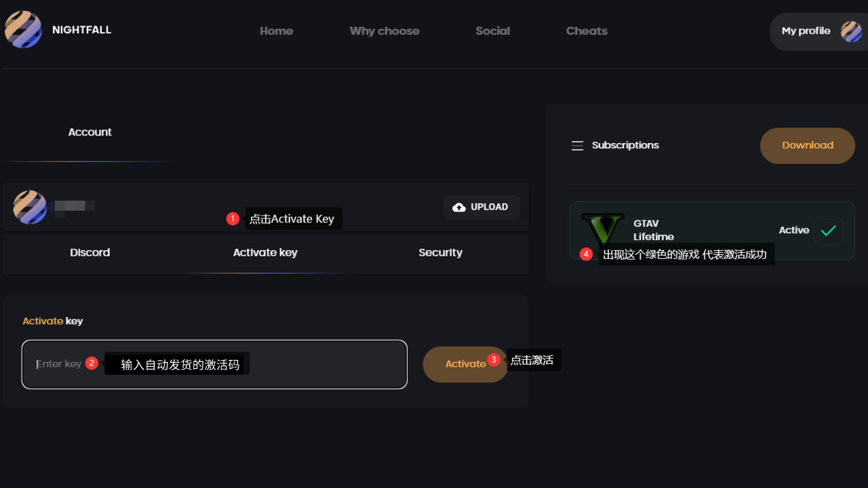The width and height of the screenshot is (868, 488).
Task: Click the green checkmark next to Active
Action: (x=828, y=230)
